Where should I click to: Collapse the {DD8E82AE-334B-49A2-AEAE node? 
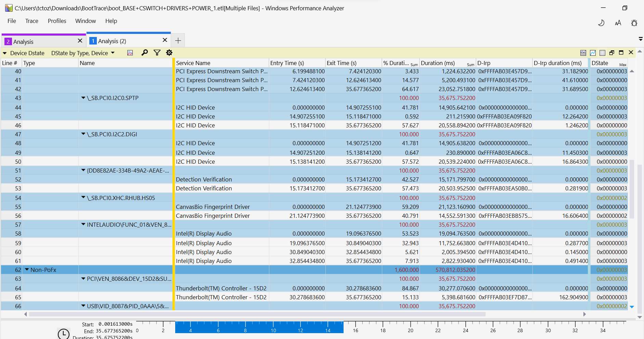pyautogui.click(x=83, y=171)
